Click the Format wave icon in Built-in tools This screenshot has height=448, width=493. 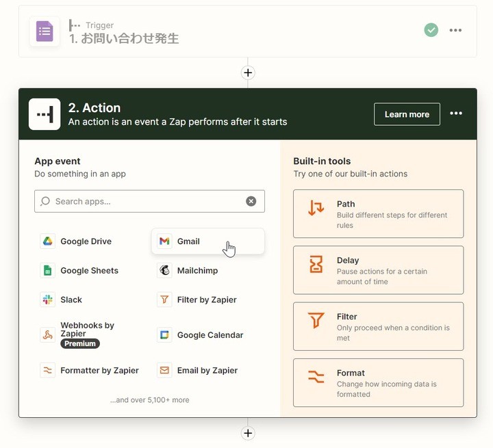pyautogui.click(x=316, y=377)
